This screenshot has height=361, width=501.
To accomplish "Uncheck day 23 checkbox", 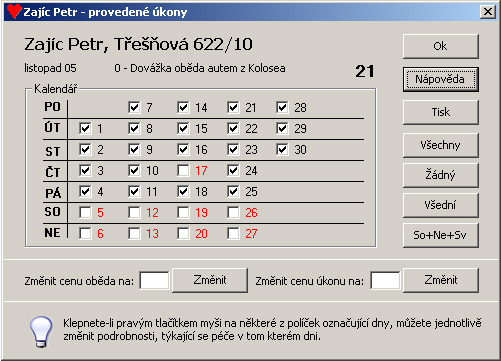I will [233, 149].
